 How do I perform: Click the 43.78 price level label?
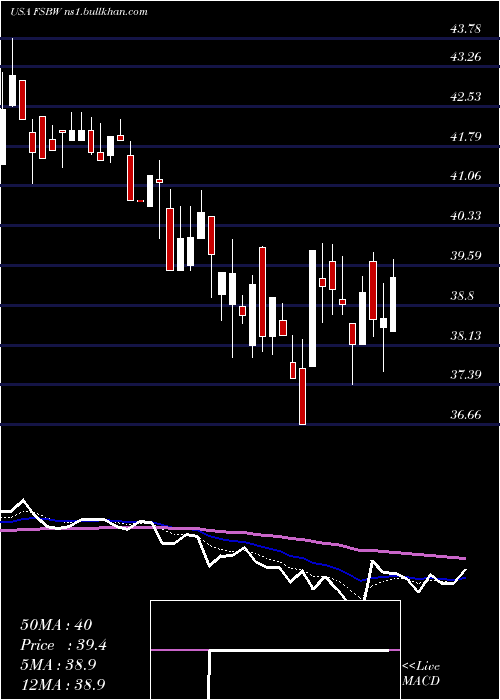(466, 29)
